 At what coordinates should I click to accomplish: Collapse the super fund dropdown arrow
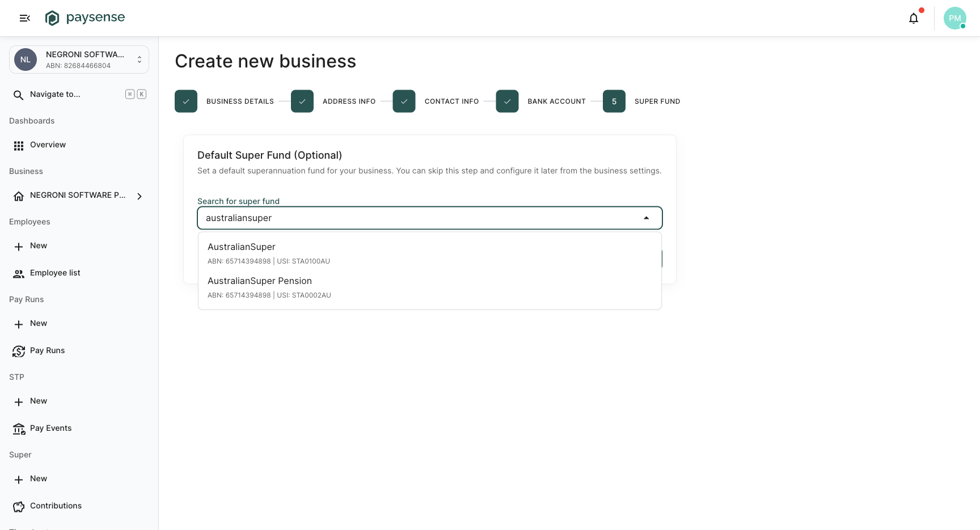click(x=646, y=218)
